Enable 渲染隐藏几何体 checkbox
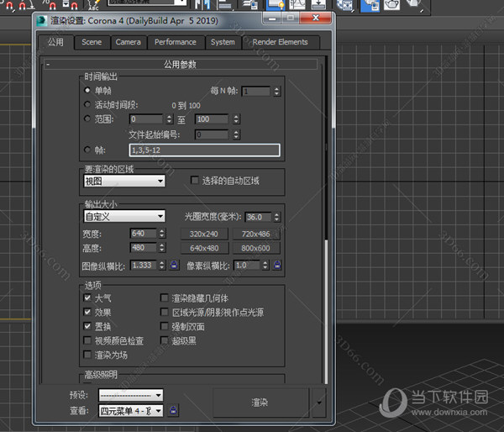 click(165, 298)
